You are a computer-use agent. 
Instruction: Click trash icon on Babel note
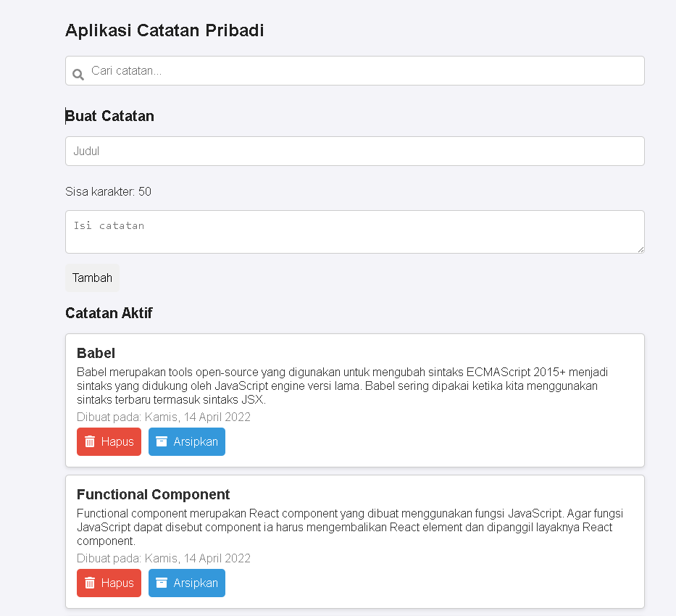pos(90,441)
